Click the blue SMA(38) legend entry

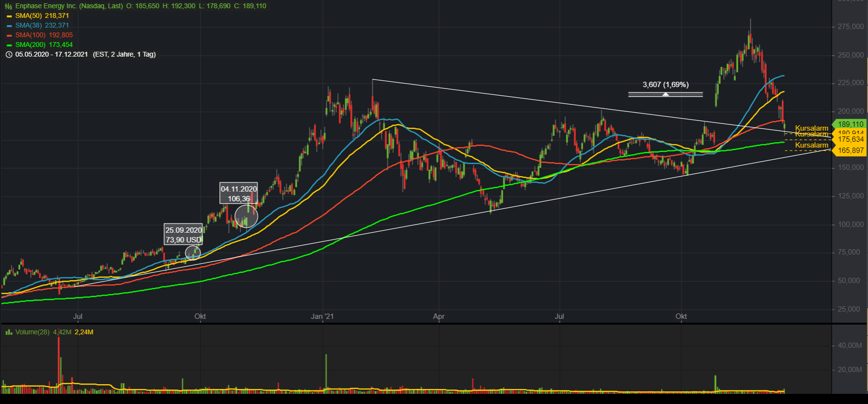tap(42, 26)
